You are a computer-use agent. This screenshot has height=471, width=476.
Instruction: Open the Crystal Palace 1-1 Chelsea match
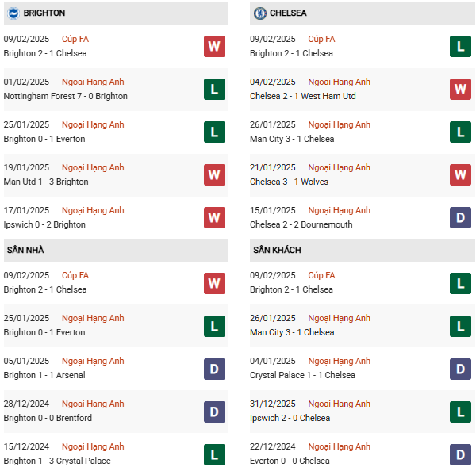click(x=302, y=375)
